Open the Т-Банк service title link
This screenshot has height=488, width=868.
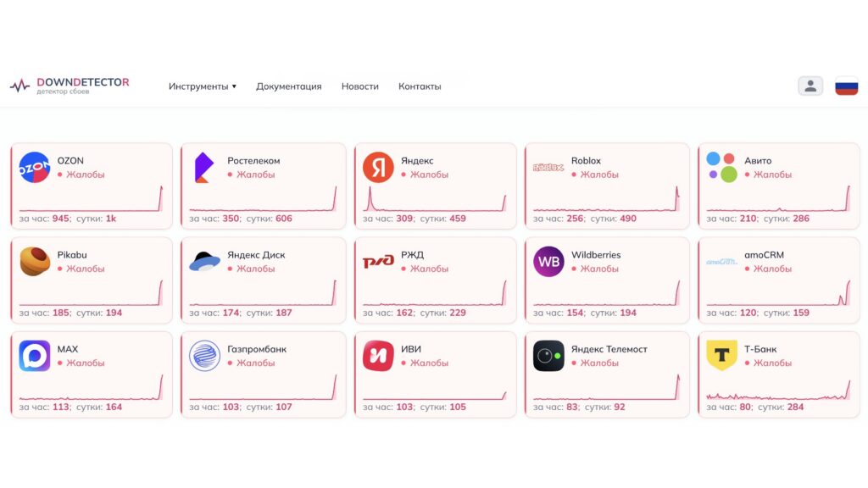tap(760, 349)
